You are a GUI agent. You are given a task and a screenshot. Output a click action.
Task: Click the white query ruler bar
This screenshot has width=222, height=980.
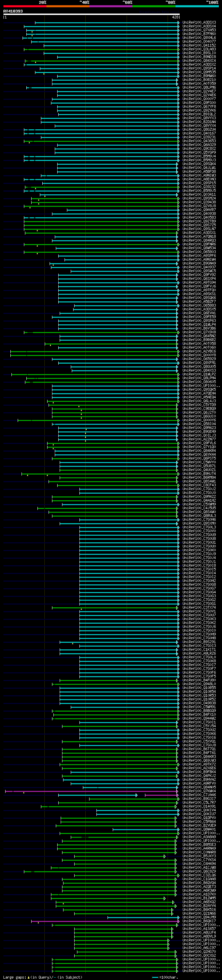point(92,15)
